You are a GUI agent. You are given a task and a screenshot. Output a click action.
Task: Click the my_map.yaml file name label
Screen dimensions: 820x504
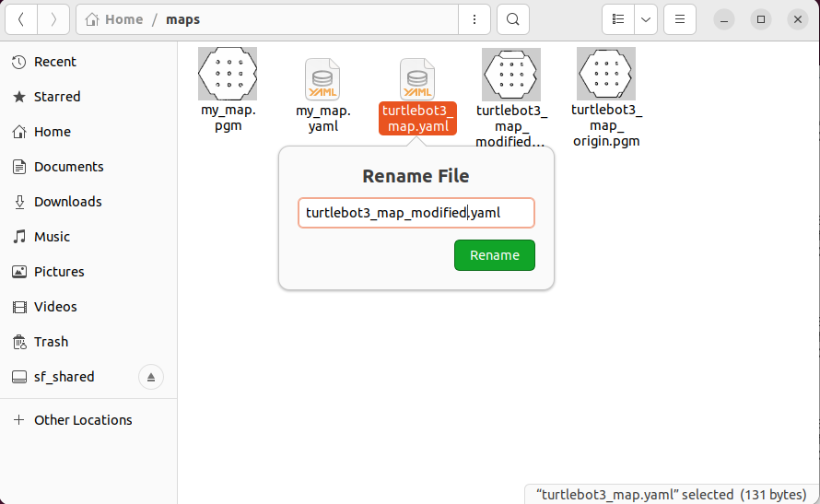pyautogui.click(x=323, y=119)
